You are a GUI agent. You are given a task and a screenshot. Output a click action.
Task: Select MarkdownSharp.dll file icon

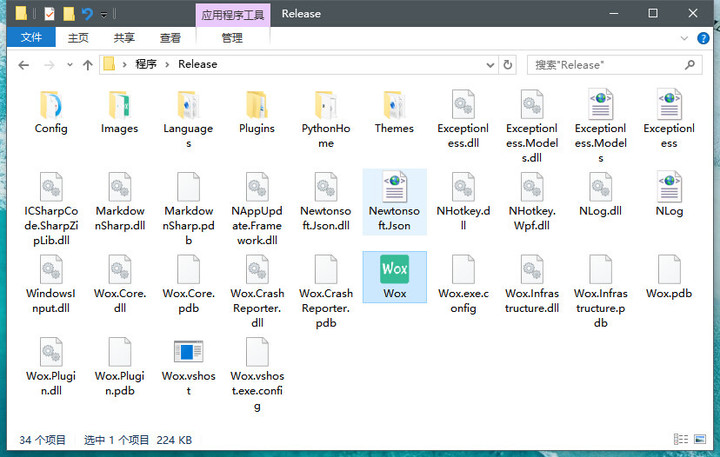point(119,187)
